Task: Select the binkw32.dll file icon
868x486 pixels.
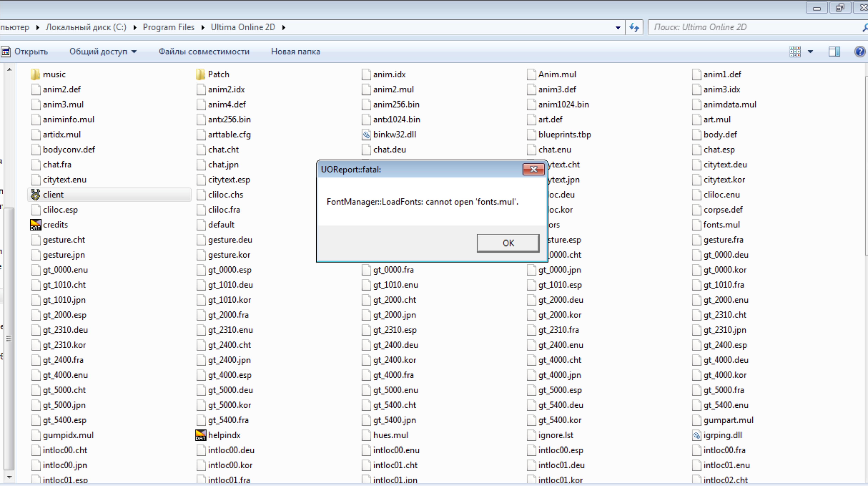Action: [x=366, y=135]
